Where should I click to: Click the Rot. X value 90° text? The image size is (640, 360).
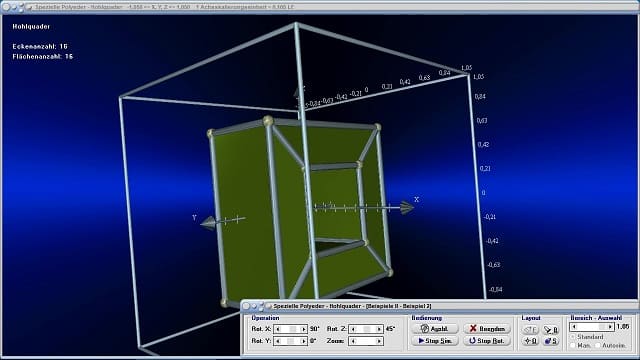(x=314, y=329)
